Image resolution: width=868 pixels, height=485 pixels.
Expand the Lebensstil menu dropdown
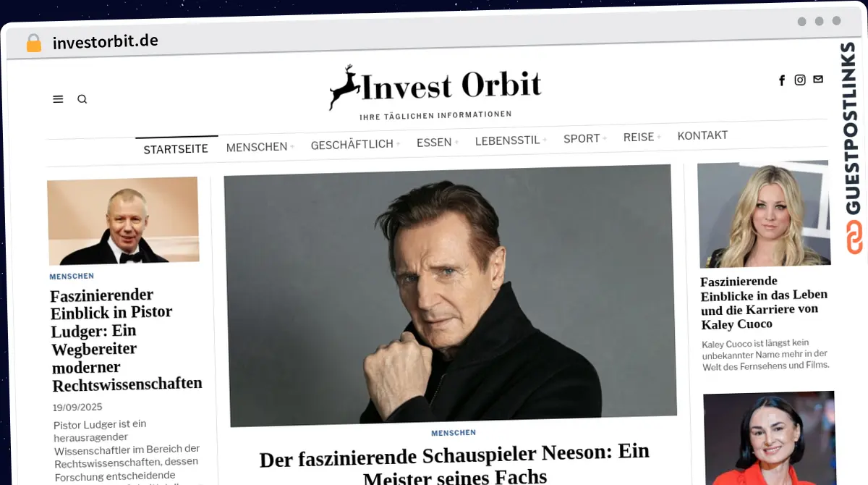(x=511, y=140)
